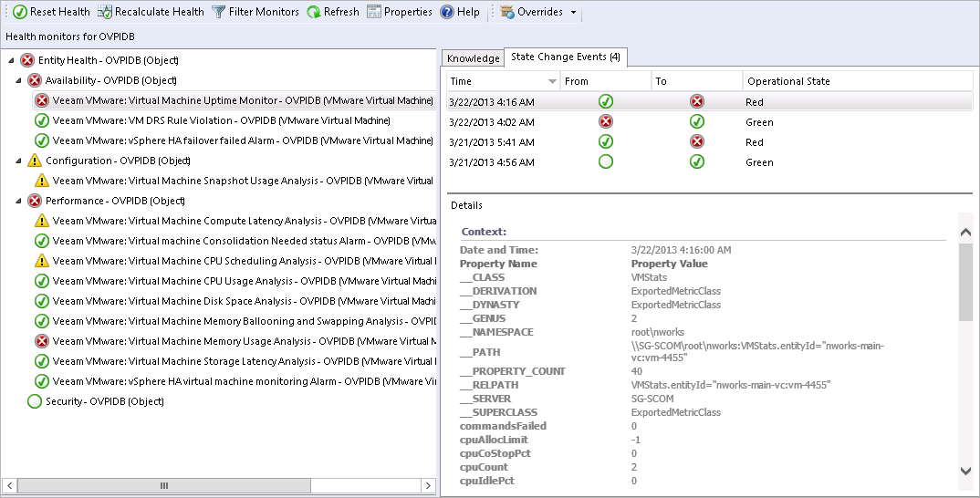Image resolution: width=980 pixels, height=498 pixels.
Task: Collapse the Entity Health node
Action: click(x=11, y=60)
